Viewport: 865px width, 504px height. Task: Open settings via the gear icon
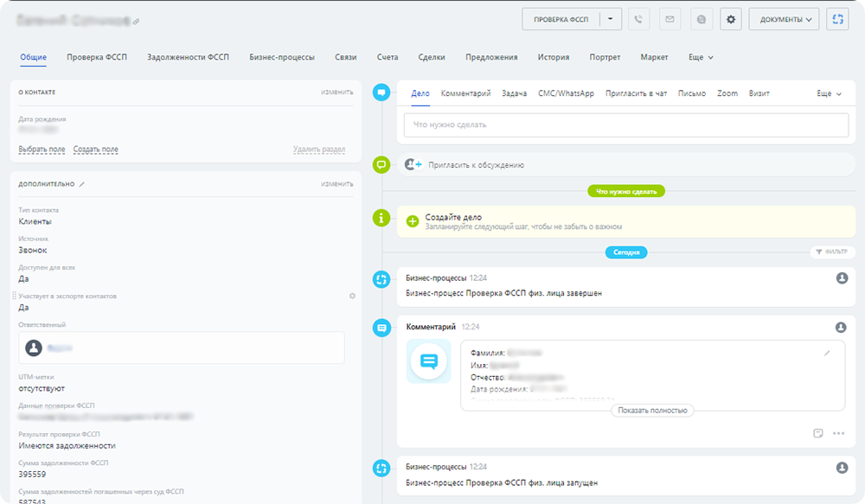731,19
